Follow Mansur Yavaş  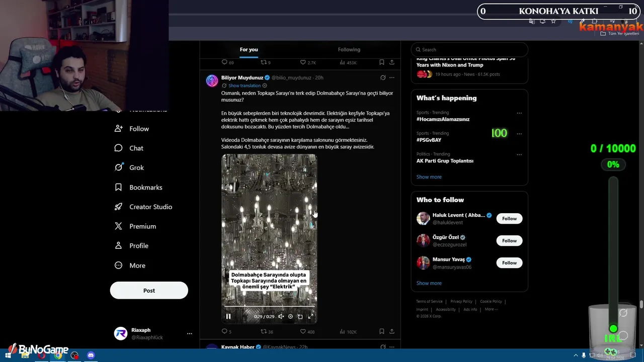(509, 263)
